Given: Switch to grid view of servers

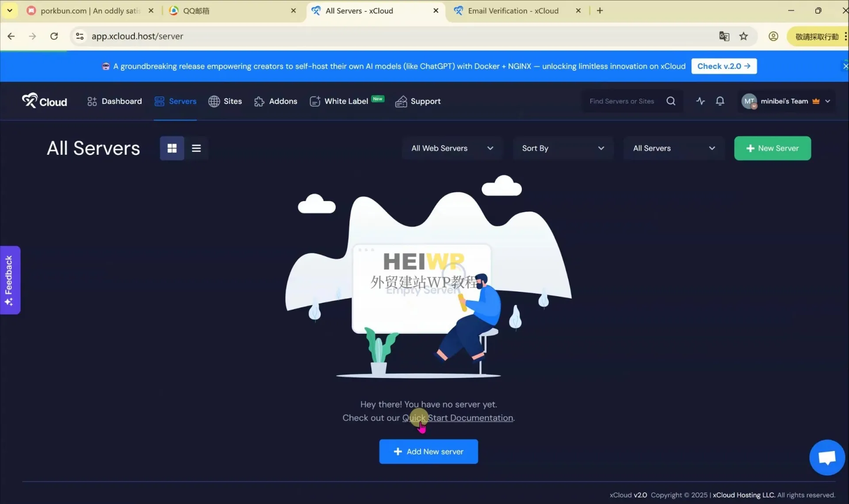Looking at the screenshot, I should 172,148.
